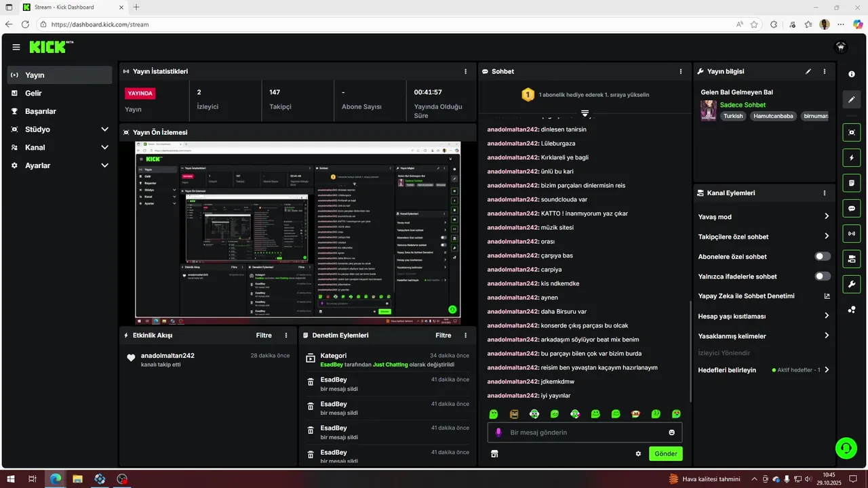
Task: Jump to latest chat messages arrow
Action: click(x=585, y=113)
